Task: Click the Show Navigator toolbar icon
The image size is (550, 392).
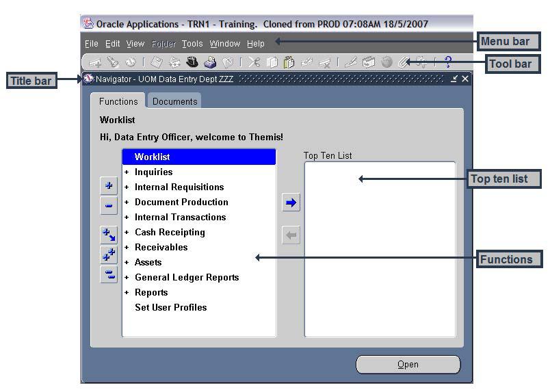Action: click(x=131, y=62)
